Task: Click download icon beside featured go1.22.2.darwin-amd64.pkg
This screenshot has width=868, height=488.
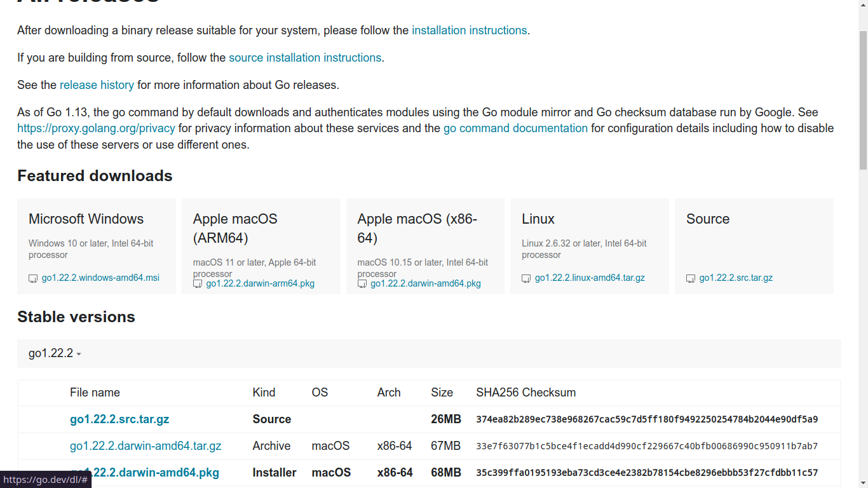Action: [362, 284]
